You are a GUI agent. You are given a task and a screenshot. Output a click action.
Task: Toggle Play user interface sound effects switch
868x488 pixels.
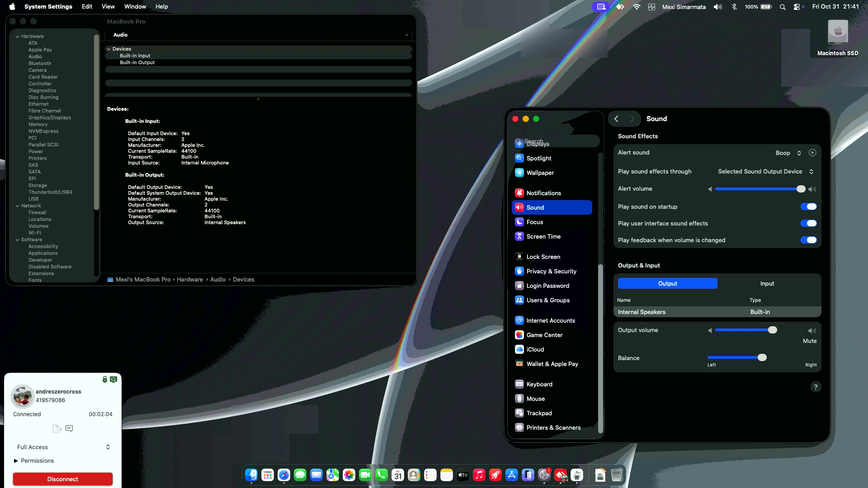click(x=808, y=223)
